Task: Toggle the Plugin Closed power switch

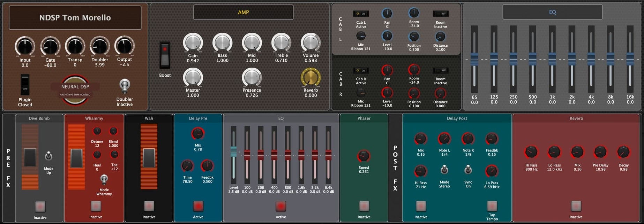Action: point(25,84)
